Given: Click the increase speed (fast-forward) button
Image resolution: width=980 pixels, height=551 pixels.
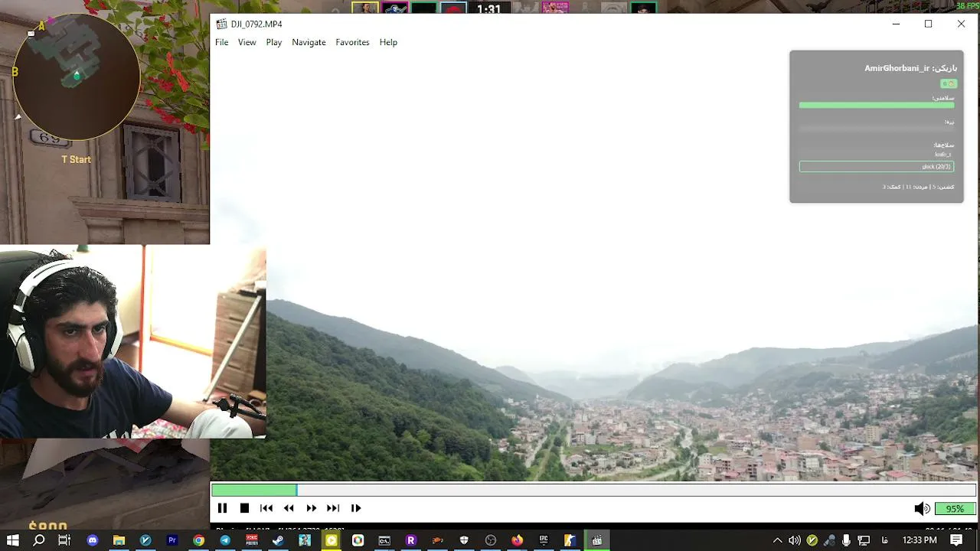Looking at the screenshot, I should pyautogui.click(x=311, y=508).
